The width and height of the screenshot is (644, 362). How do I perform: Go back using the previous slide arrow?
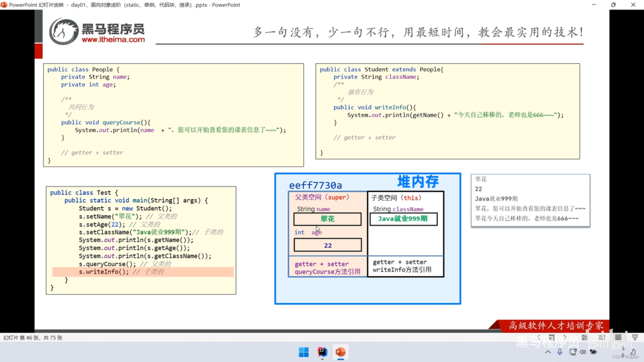(539, 338)
